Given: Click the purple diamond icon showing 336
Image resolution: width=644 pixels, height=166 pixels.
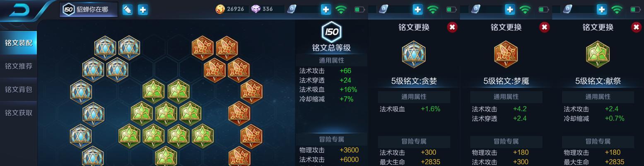Looking at the screenshot, I should click(256, 9).
